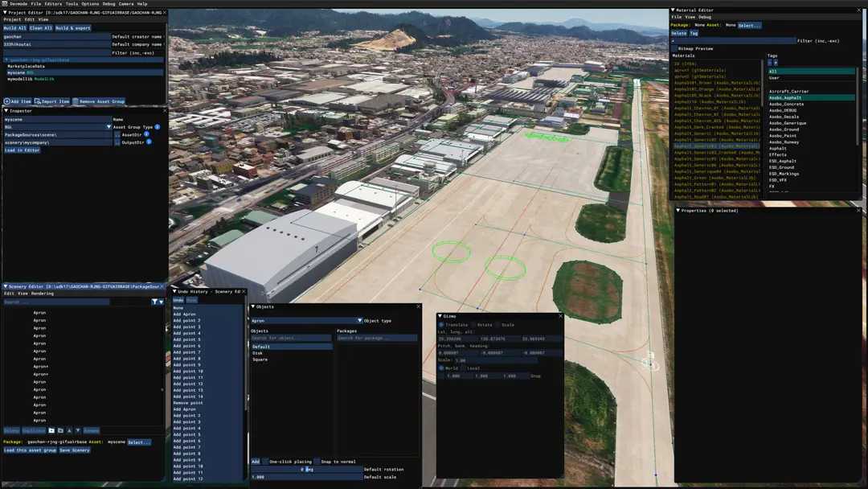
Task: Click the Build All button
Action: pyautogui.click(x=15, y=27)
